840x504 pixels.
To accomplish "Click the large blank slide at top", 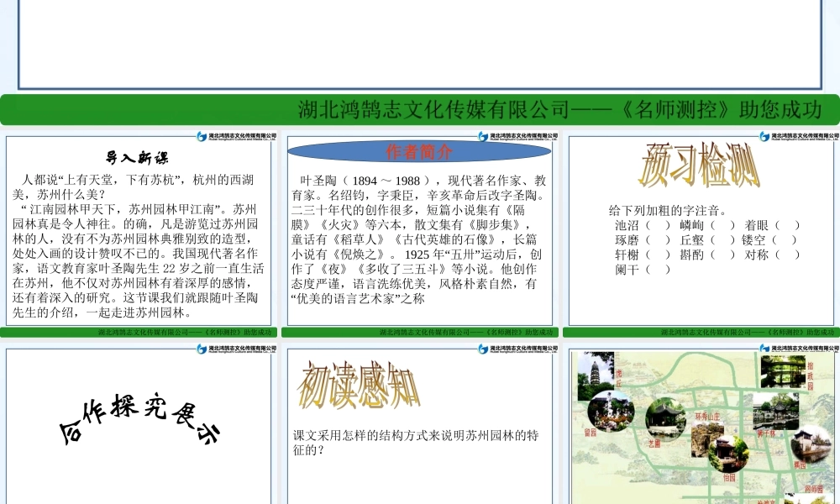I will click(420, 44).
